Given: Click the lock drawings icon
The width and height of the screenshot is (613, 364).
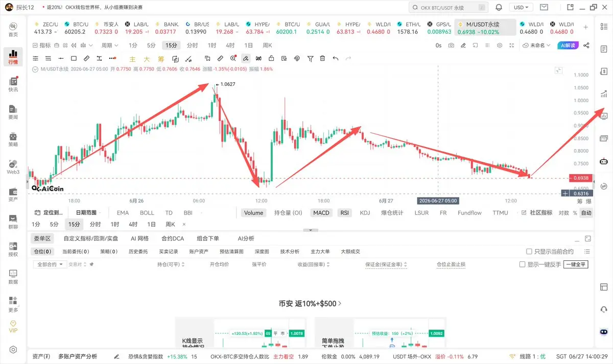Looking at the screenshot, I should tap(271, 59).
